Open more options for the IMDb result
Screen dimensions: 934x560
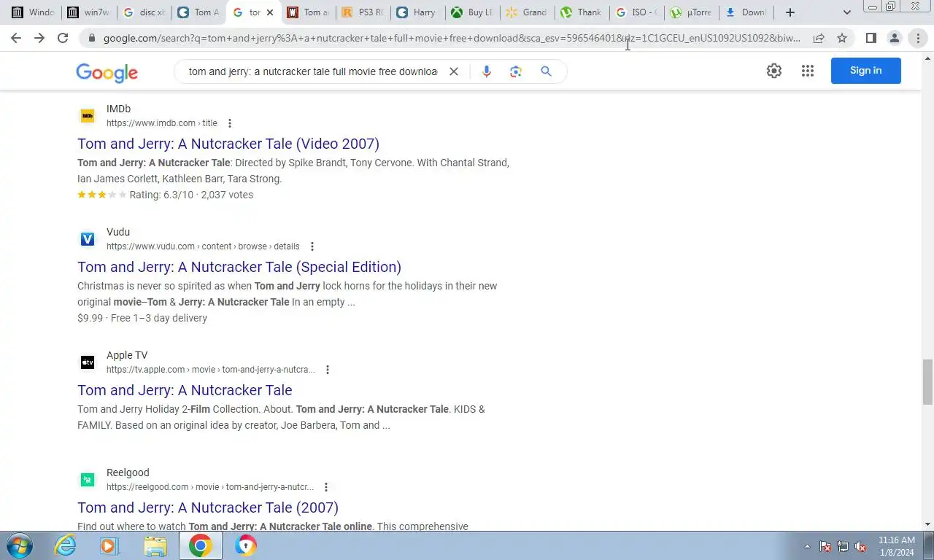(x=230, y=123)
